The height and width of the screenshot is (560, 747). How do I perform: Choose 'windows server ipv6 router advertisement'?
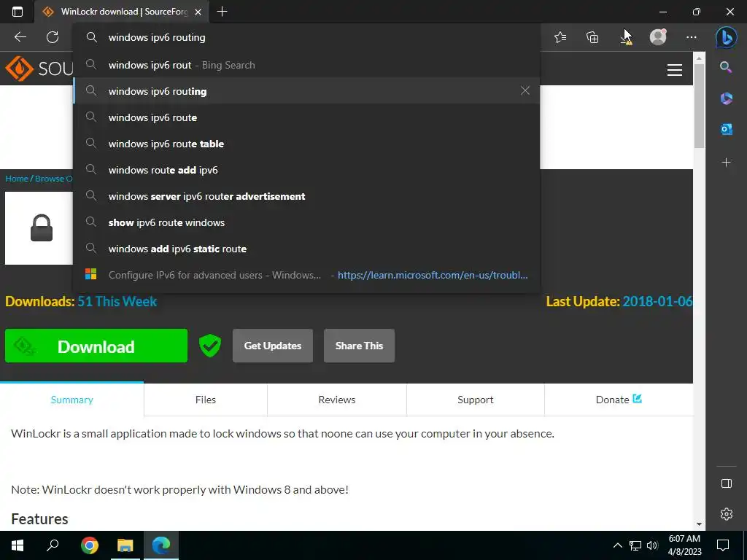(x=306, y=195)
